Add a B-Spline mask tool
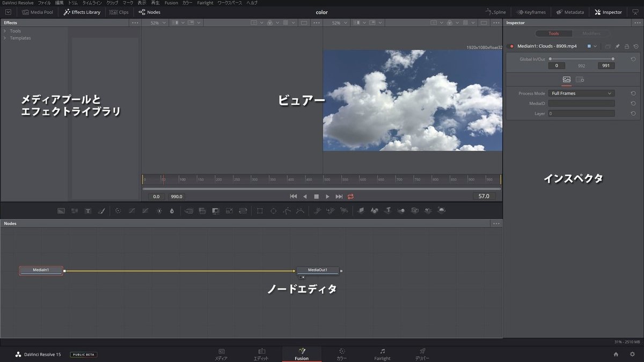Screen dimensions: 644x362 tap(301, 211)
